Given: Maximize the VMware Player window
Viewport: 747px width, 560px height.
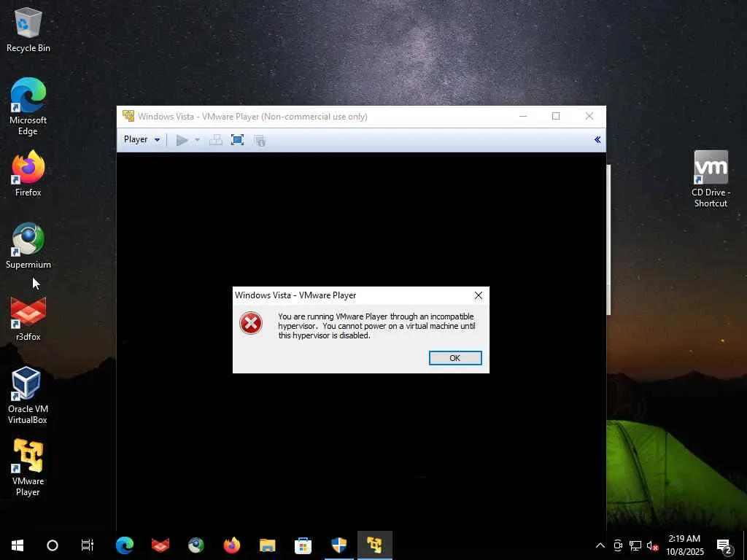Looking at the screenshot, I should pos(556,116).
